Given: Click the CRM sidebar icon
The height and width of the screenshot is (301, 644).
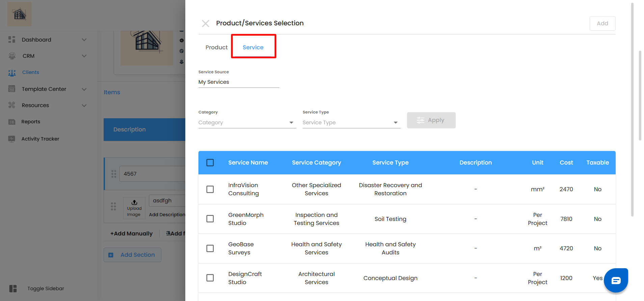Looking at the screenshot, I should [x=12, y=56].
